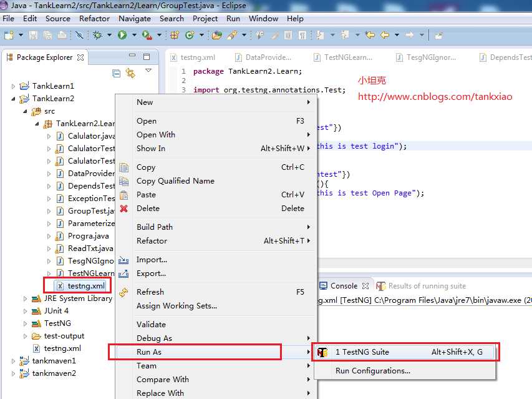The height and width of the screenshot is (399, 532).
Task: Select Progra.java in Package Explorer
Action: click(x=82, y=236)
